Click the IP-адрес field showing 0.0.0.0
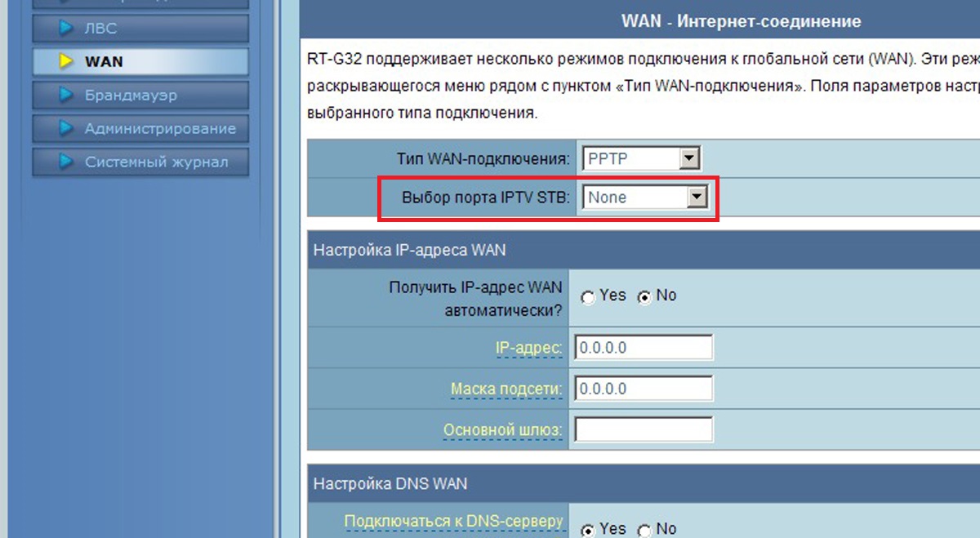 coord(642,347)
